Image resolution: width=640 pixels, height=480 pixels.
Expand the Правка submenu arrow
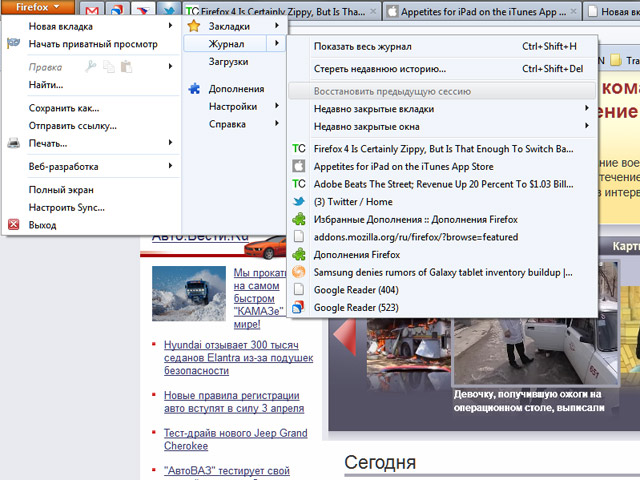pos(170,66)
